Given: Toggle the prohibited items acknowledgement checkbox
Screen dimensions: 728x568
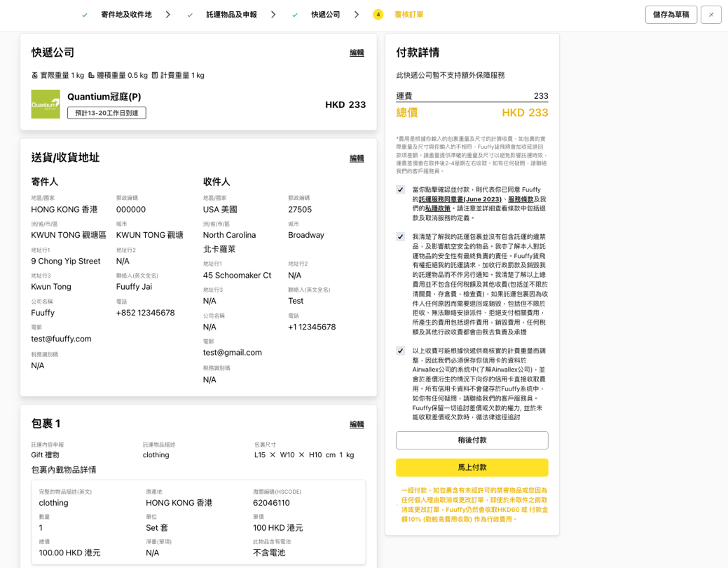Looking at the screenshot, I should pos(400,237).
